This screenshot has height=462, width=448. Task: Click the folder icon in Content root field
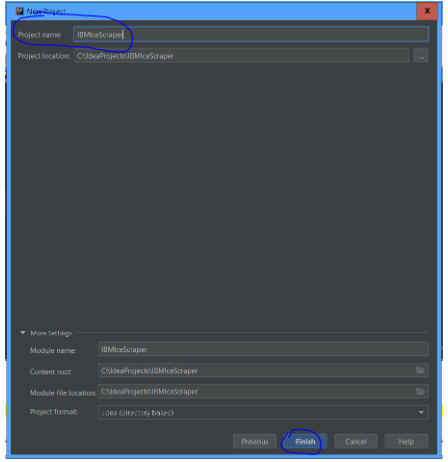[420, 370]
